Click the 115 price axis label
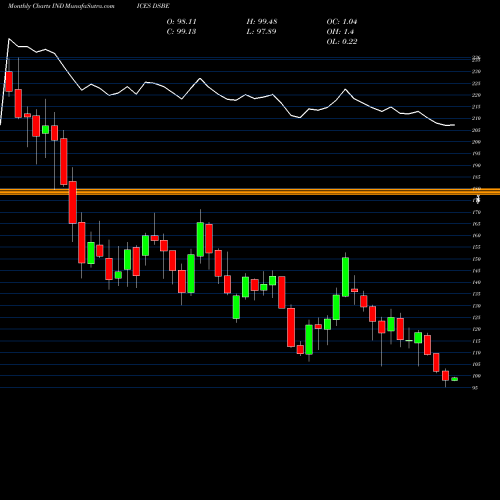The height and width of the screenshot is (500, 500). tap(476, 341)
